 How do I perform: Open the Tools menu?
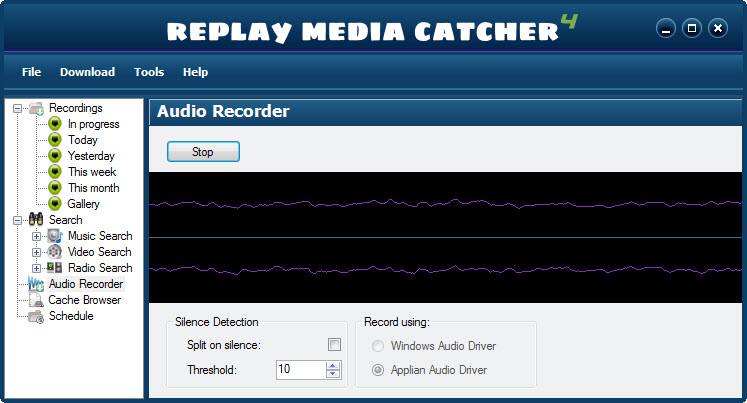[149, 72]
